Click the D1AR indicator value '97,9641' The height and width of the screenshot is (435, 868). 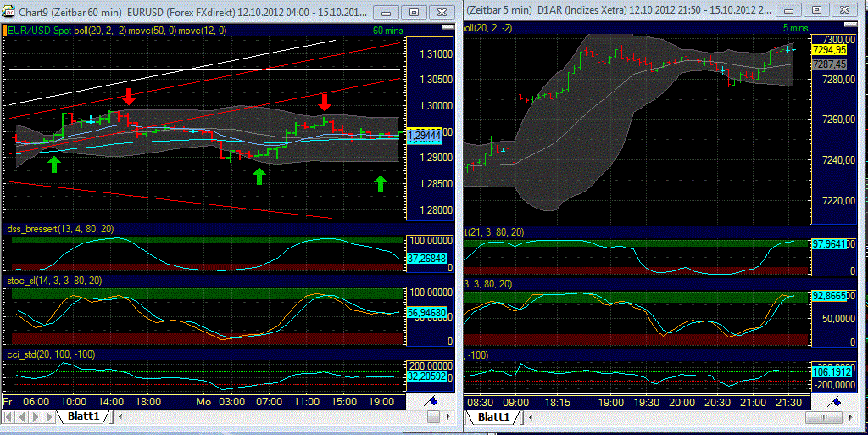pos(829,244)
